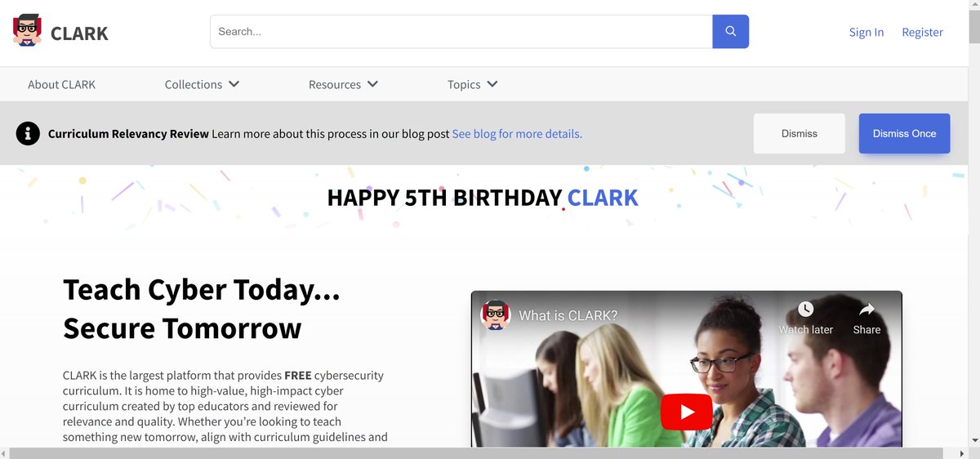This screenshot has width=980, height=459.
Task: Click the Sign In link
Action: [x=866, y=32]
